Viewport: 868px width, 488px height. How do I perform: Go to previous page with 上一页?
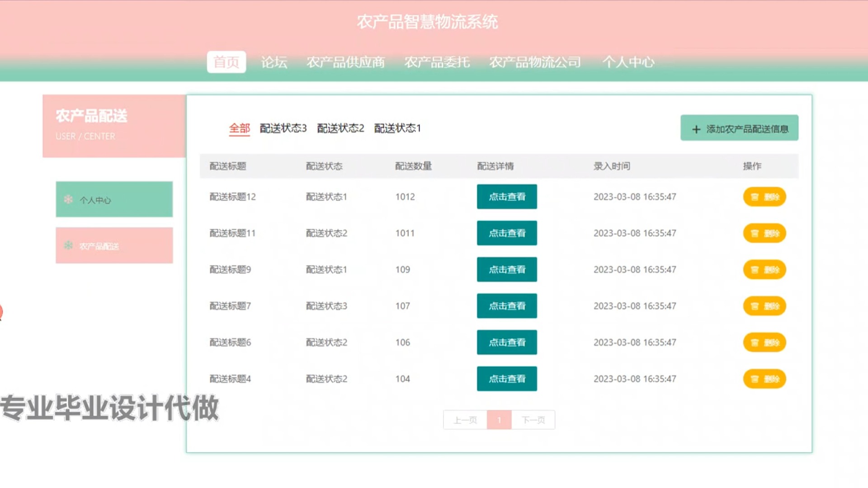tap(465, 420)
